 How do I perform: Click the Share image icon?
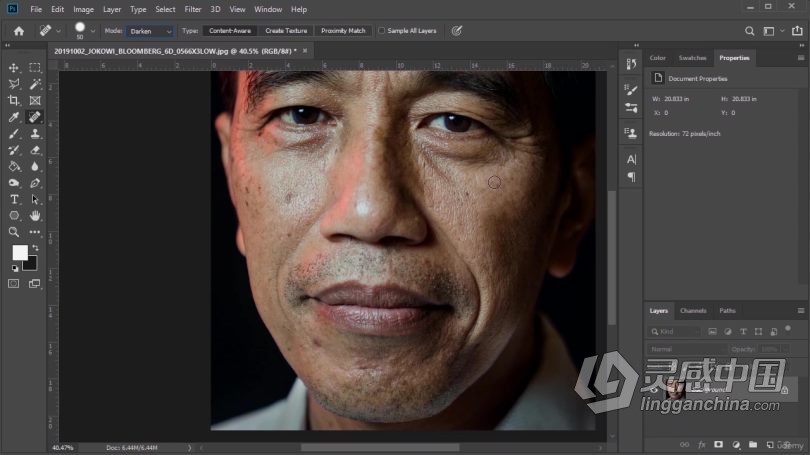(797, 31)
